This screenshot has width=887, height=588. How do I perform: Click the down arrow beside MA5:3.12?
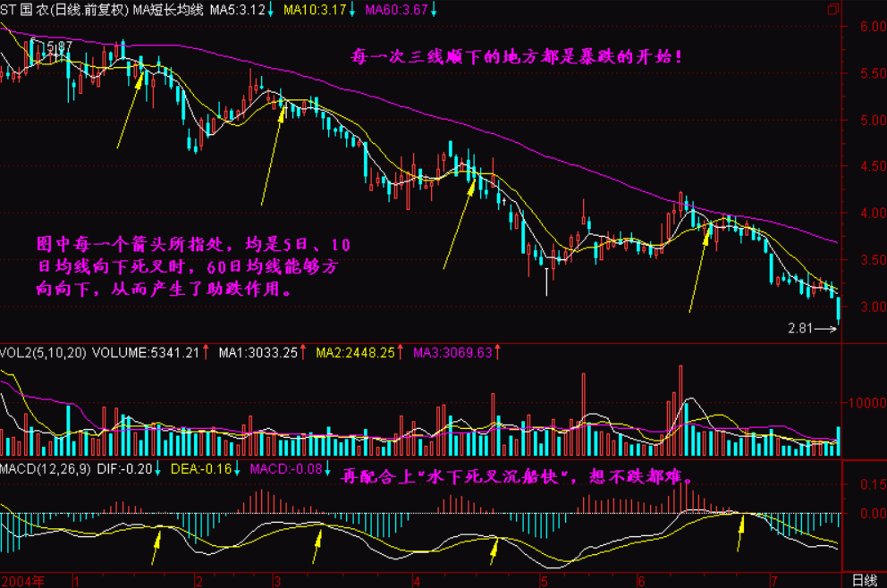(272, 10)
